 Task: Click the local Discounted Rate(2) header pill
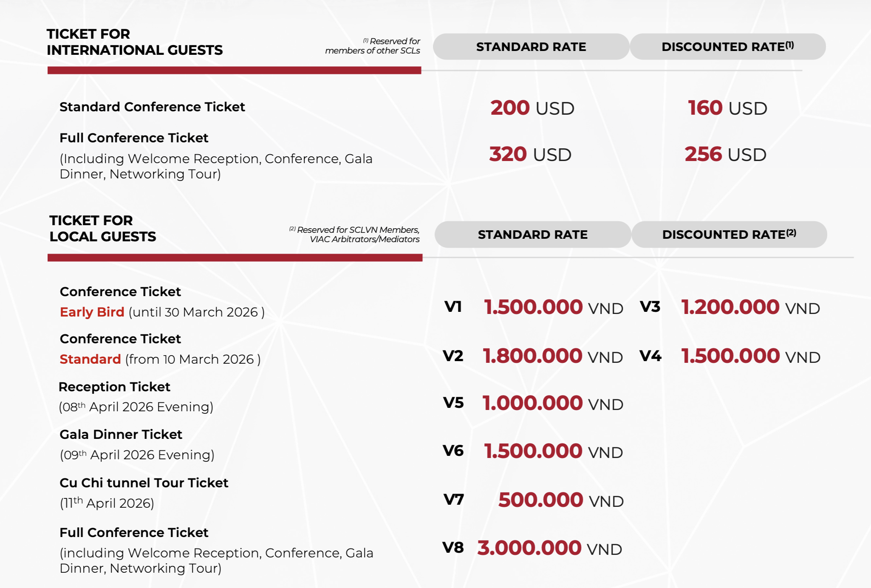pyautogui.click(x=729, y=235)
